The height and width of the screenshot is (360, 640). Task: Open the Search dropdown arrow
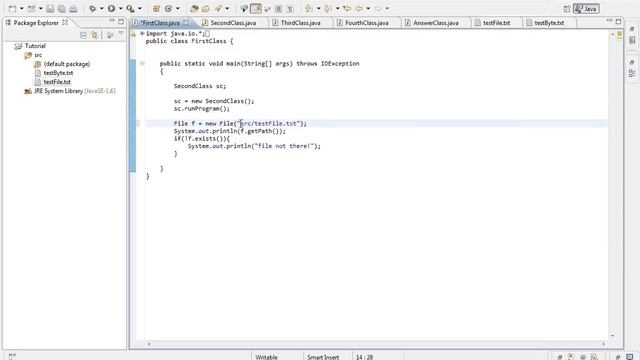(x=227, y=9)
